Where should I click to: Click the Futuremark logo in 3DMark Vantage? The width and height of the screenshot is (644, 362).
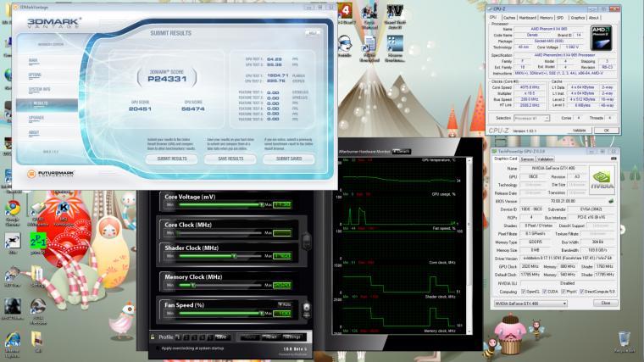[x=51, y=174]
